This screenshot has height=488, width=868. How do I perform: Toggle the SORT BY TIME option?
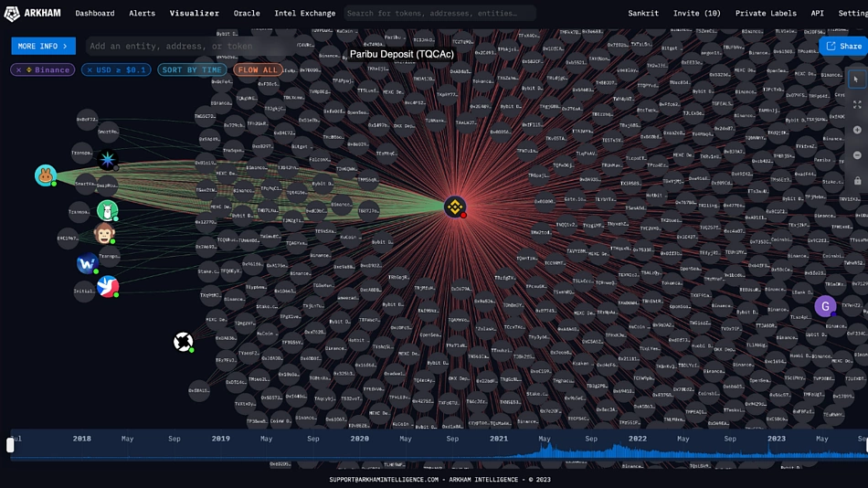[x=192, y=69]
